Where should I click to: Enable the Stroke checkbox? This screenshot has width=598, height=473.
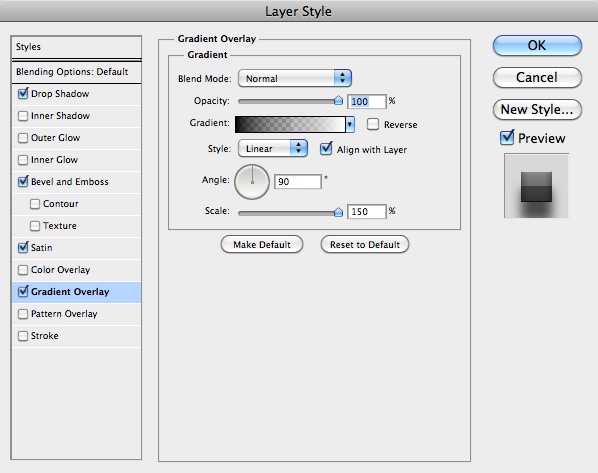click(x=23, y=336)
